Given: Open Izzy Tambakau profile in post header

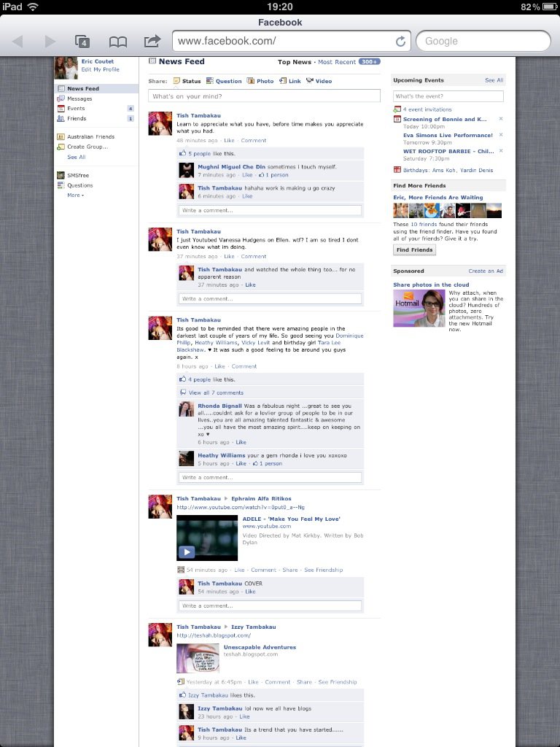Looking at the screenshot, I should 253,627.
